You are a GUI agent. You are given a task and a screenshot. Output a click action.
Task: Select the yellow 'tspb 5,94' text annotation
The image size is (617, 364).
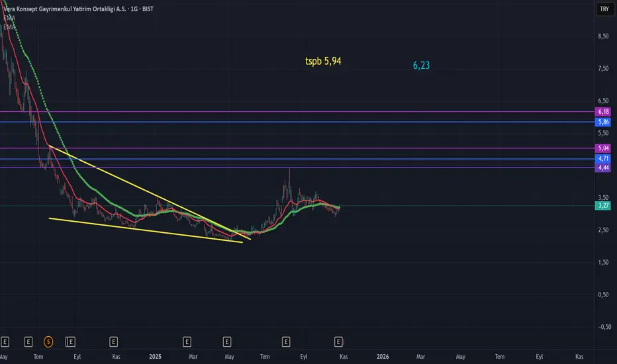[322, 62]
